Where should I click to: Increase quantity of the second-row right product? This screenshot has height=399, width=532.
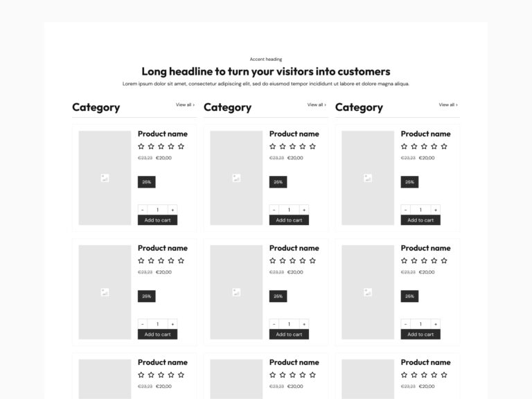[436, 323]
